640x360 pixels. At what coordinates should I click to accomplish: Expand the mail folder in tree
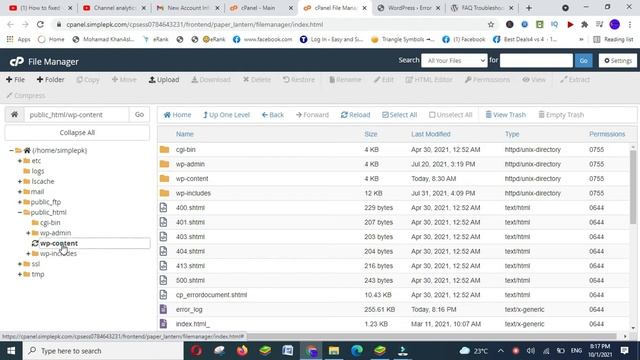click(x=20, y=191)
